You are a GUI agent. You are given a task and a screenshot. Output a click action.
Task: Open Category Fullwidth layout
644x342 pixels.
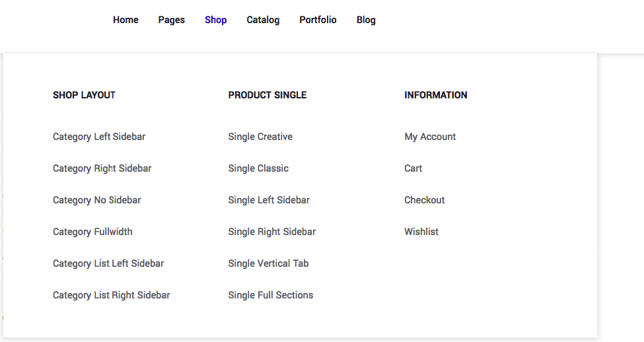[92, 232]
